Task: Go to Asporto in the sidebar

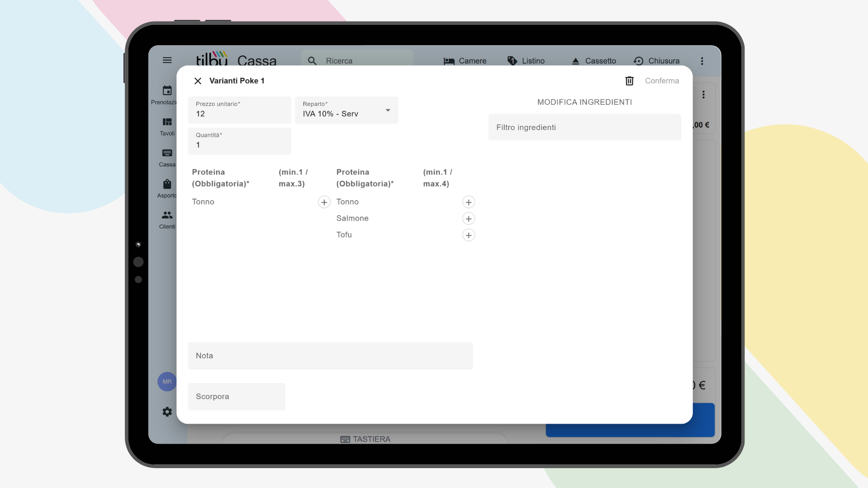Action: (x=167, y=189)
